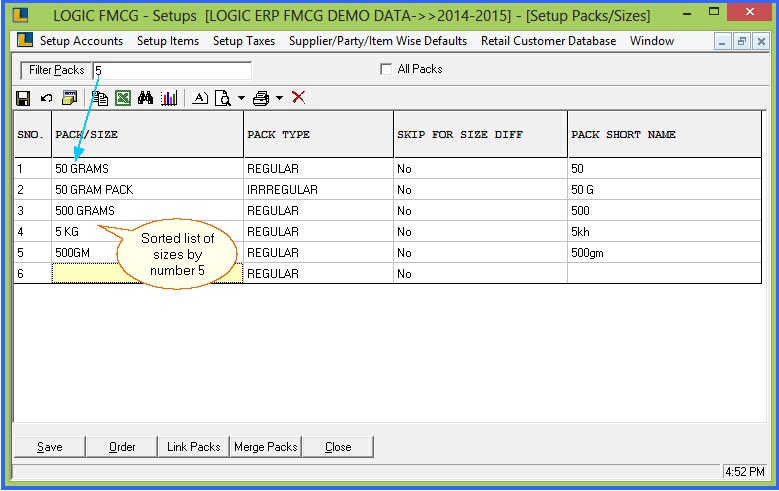This screenshot has width=779, height=491.
Task: Click the printer toolbar icon
Action: (x=261, y=98)
